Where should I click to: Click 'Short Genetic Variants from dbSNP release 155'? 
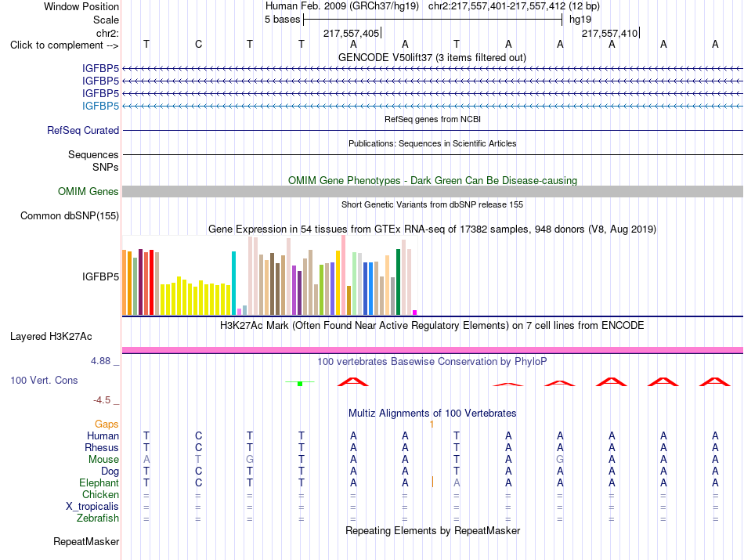click(x=432, y=204)
